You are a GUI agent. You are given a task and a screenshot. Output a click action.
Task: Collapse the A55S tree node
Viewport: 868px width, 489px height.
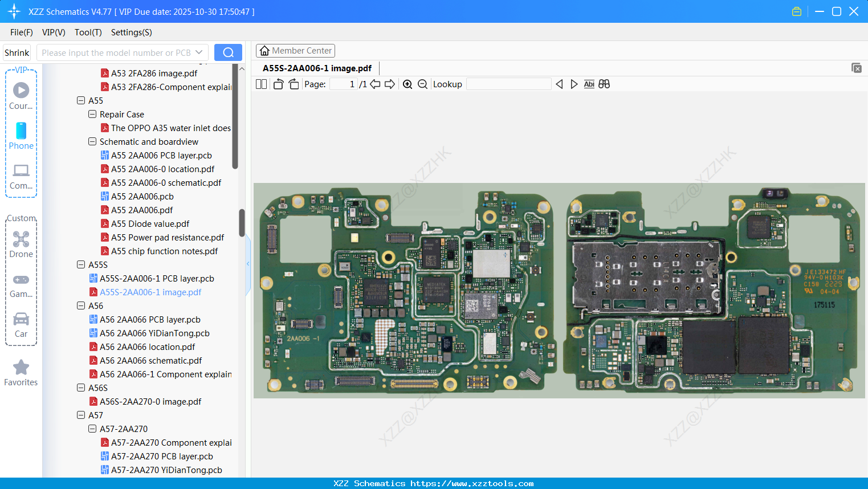point(81,264)
